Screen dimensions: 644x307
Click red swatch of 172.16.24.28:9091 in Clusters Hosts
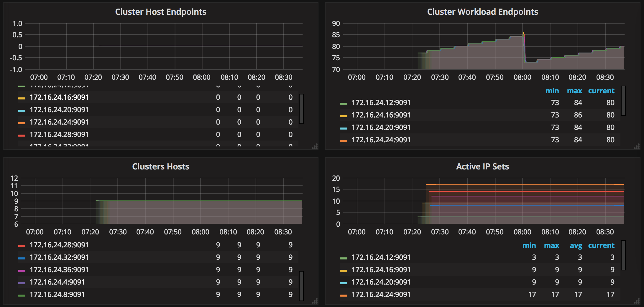pos(22,246)
